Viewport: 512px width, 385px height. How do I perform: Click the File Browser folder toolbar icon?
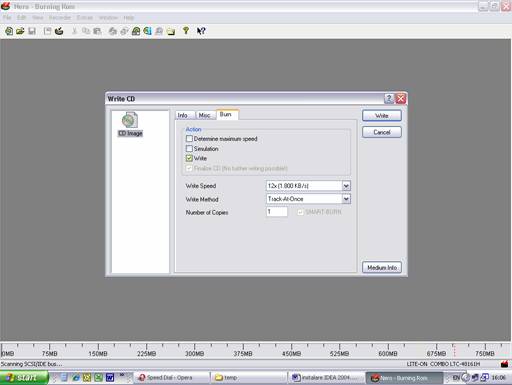(x=171, y=31)
